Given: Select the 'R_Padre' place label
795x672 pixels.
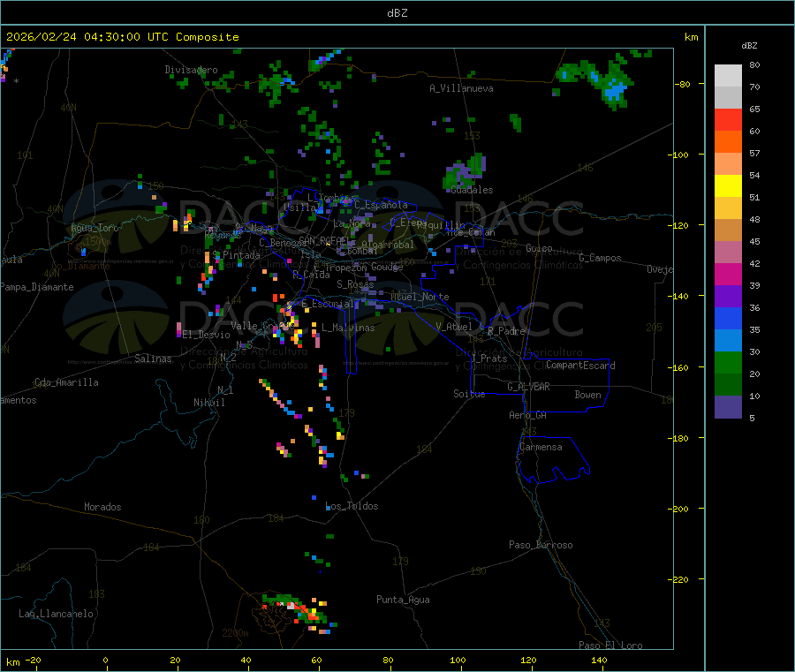Looking at the screenshot, I should [x=506, y=331].
